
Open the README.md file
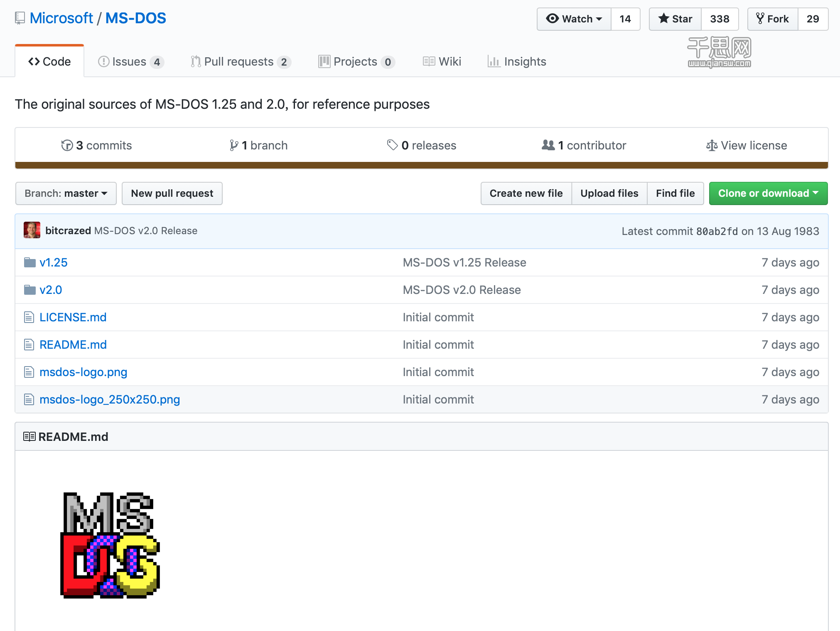72,345
